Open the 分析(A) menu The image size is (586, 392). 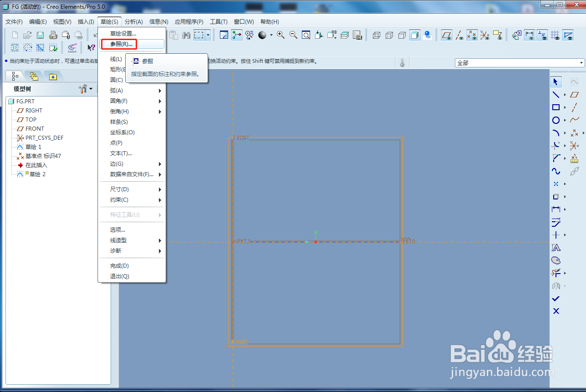134,22
